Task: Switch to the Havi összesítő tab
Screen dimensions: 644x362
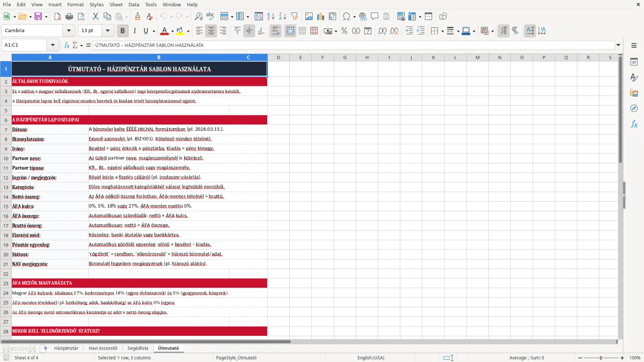Action: coord(103,348)
